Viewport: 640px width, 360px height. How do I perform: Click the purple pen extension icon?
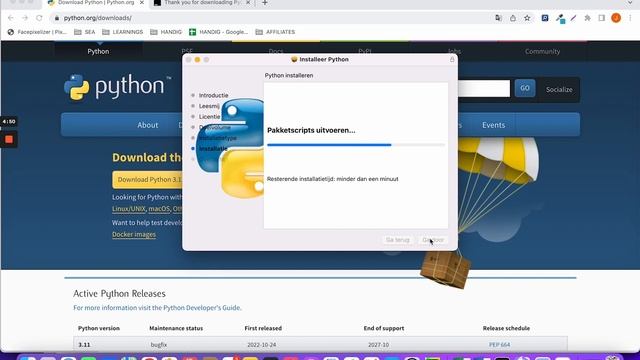click(573, 18)
